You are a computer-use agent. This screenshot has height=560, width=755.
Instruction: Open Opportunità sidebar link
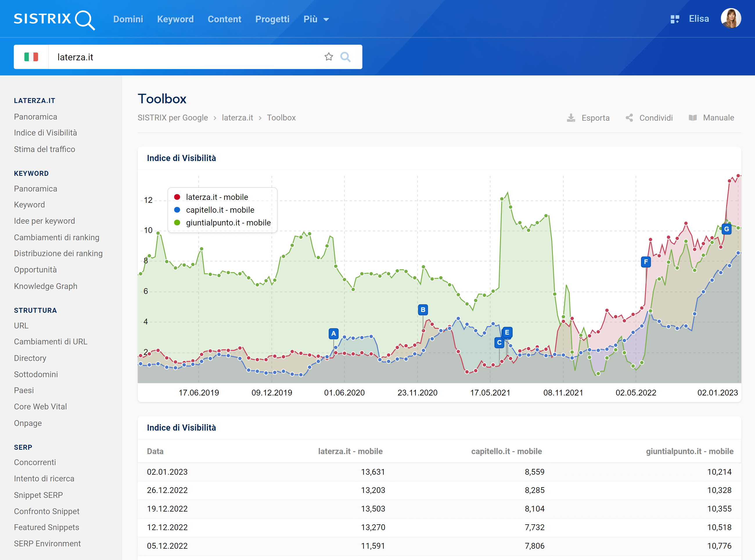(35, 270)
